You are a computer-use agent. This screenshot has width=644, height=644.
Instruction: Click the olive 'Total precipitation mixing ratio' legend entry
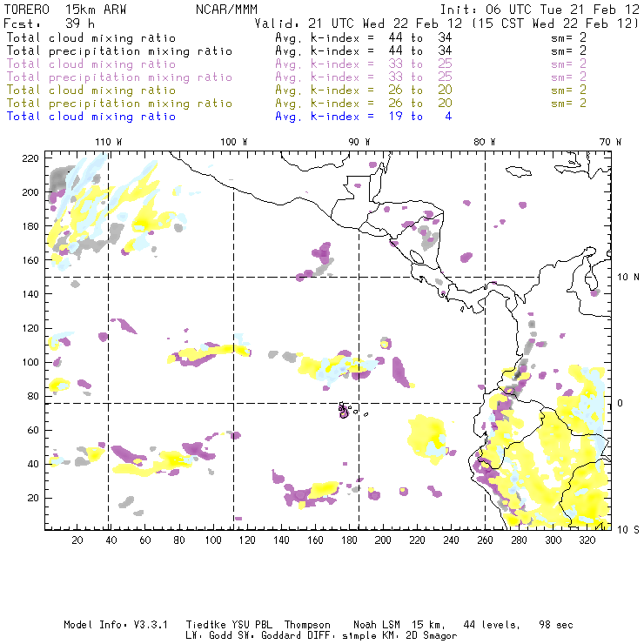119,104
